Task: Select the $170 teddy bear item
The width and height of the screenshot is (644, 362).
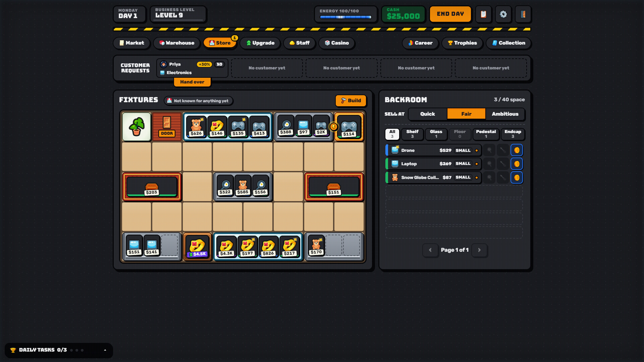Action: coord(316,246)
